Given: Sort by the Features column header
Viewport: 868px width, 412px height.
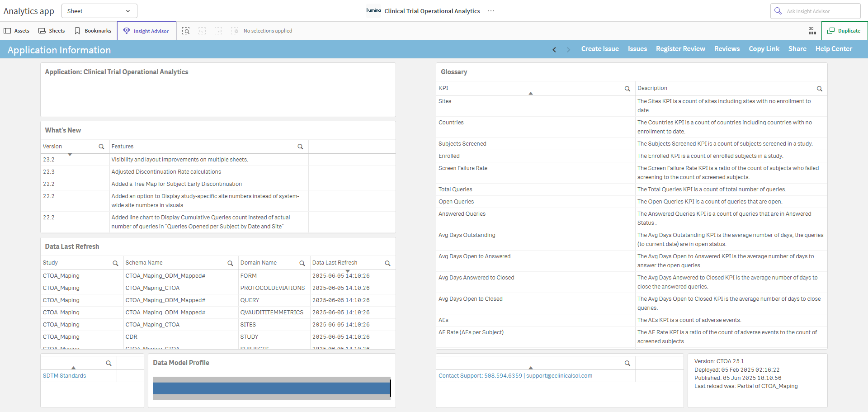Looking at the screenshot, I should pyautogui.click(x=123, y=147).
